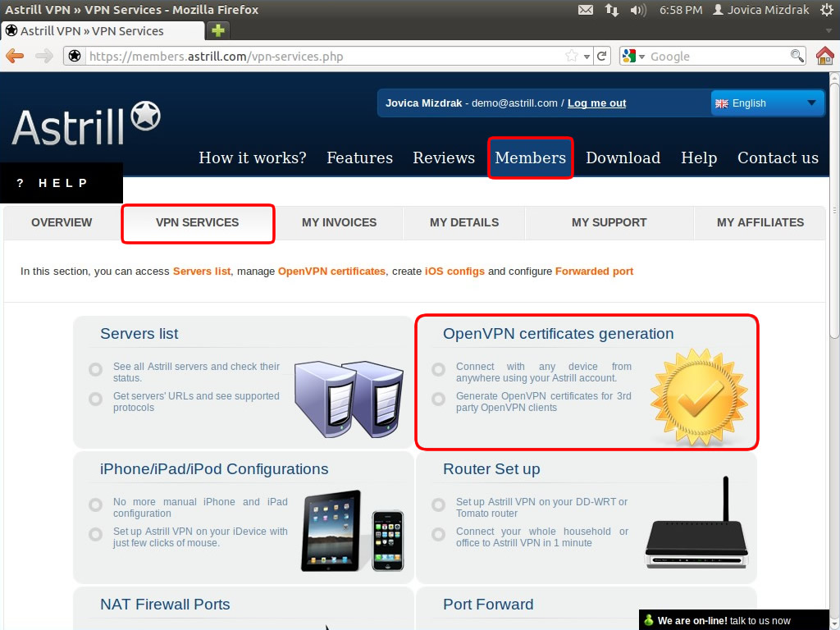Viewport: 840px width, 630px height.
Task: Click the servers image in Servers list
Action: 349,399
